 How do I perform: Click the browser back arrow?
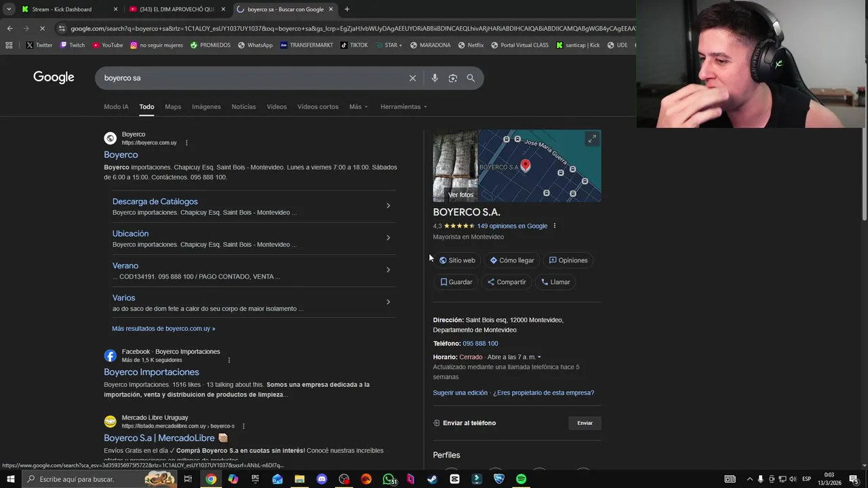(x=9, y=28)
